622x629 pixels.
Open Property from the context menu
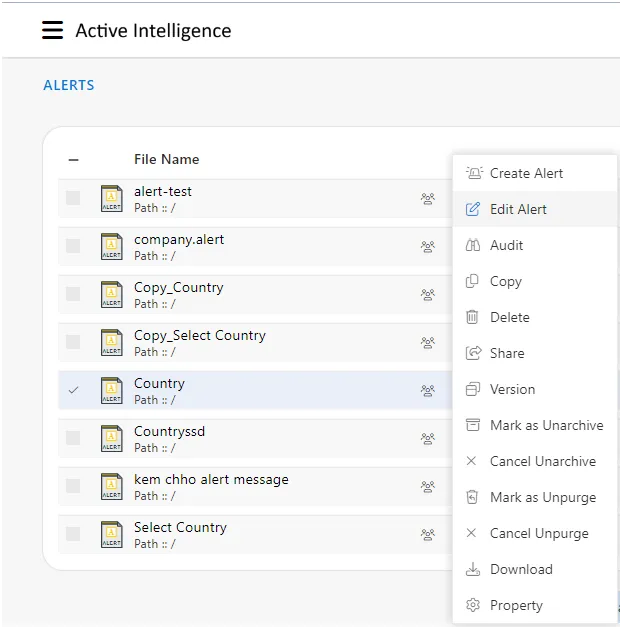(535, 605)
